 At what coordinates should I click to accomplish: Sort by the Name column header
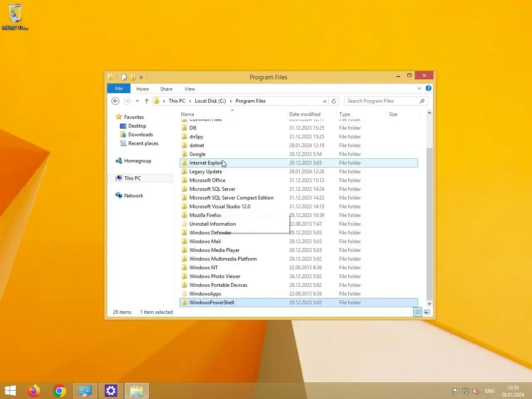[x=187, y=114]
